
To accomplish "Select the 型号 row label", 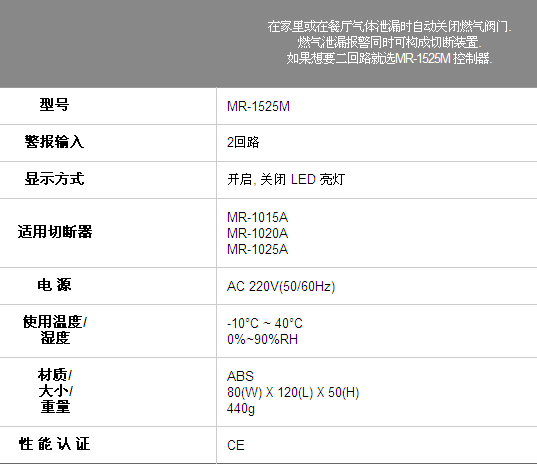I will point(54,104).
